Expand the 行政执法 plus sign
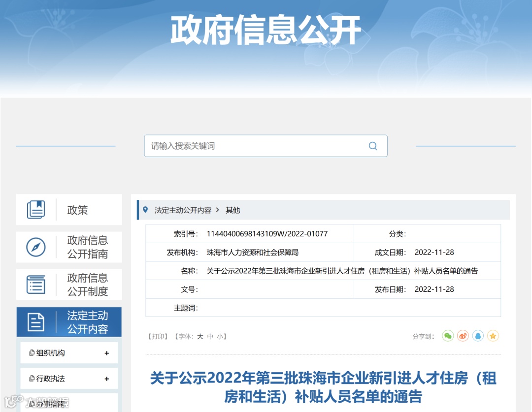 coord(106,379)
